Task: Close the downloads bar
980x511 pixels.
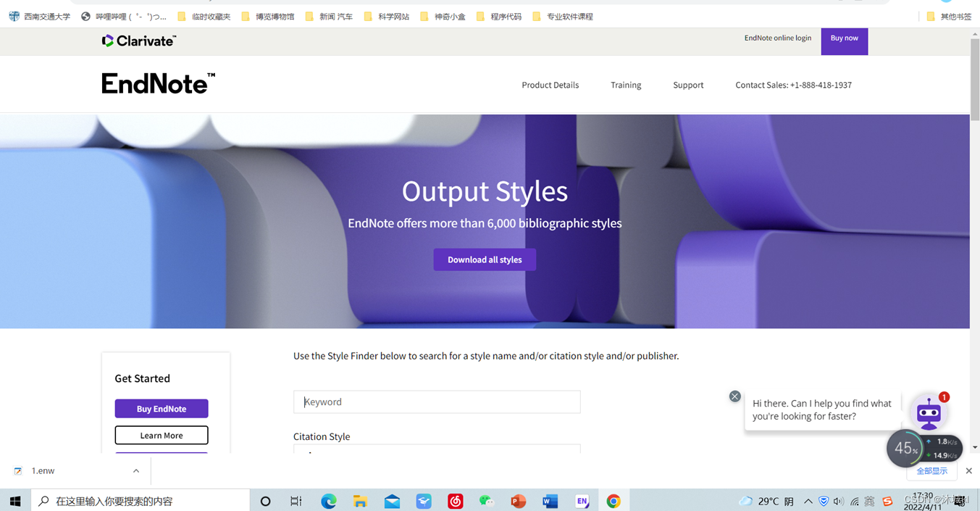Action: (x=969, y=471)
